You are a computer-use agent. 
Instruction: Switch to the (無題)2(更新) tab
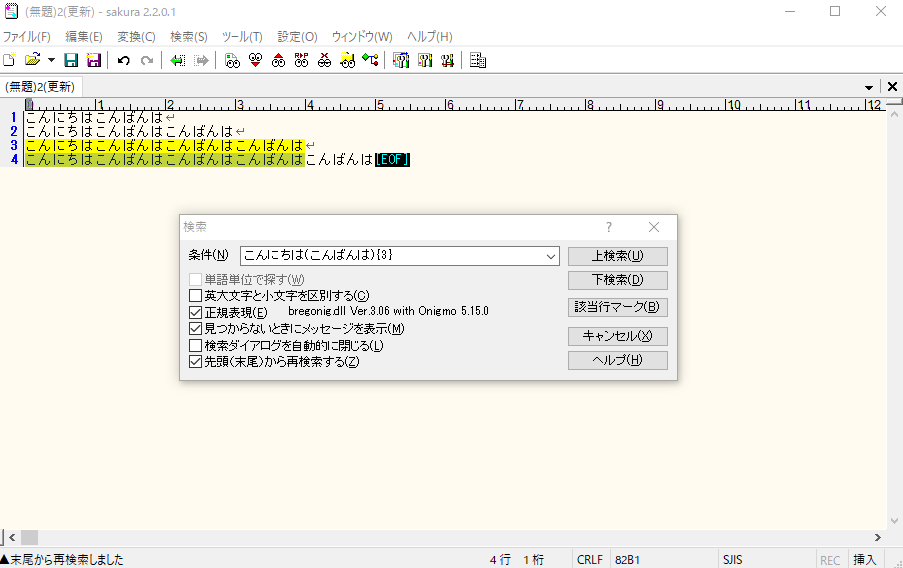(x=40, y=87)
